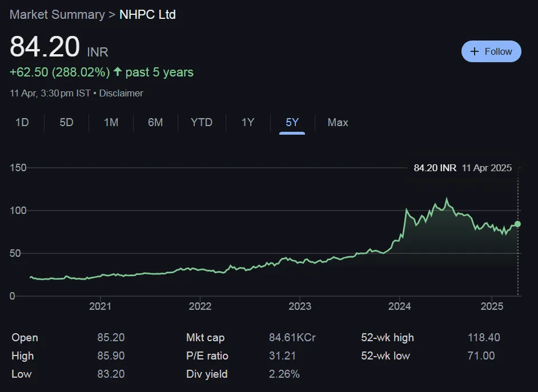Click the 52-wk low label
This screenshot has height=392, width=538.
point(386,355)
